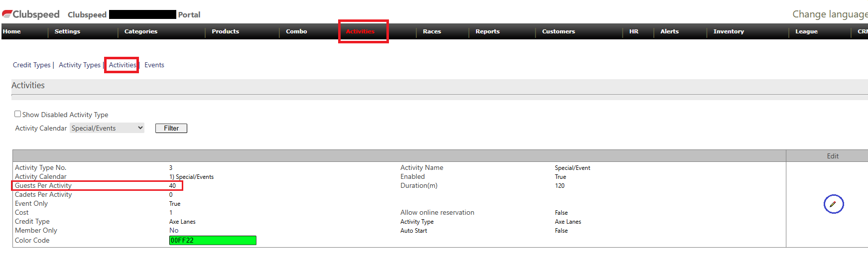Click the pencil edit icon
The height and width of the screenshot is (279, 868).
(833, 204)
